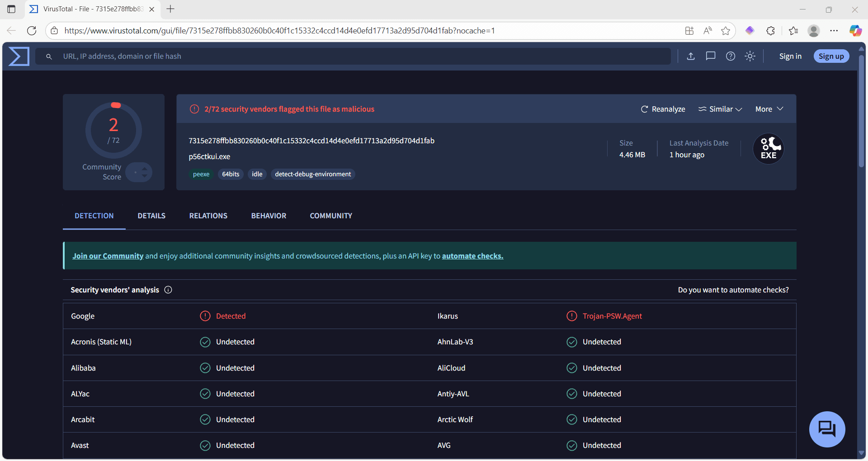Screen dimensions: 868x461
Task: Click the upload file icon
Action: pos(691,56)
